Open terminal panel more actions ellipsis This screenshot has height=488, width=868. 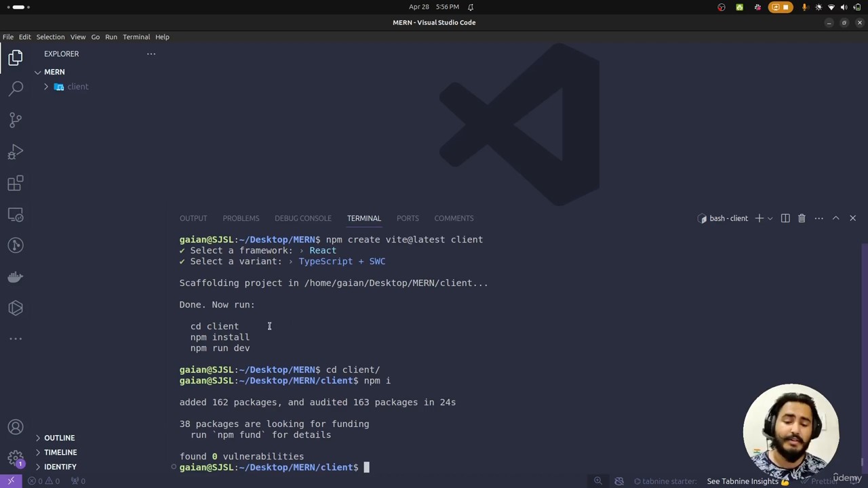coord(819,218)
